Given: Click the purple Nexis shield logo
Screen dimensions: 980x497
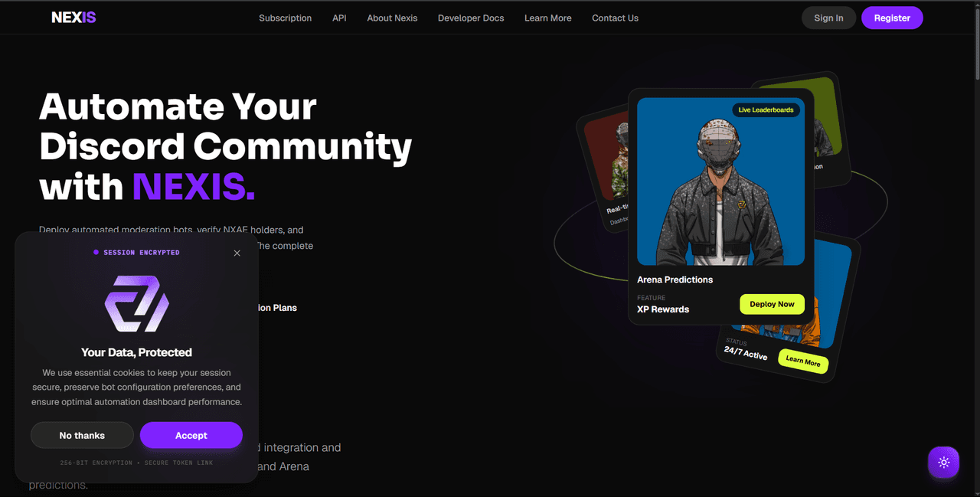Looking at the screenshot, I should point(136,302).
